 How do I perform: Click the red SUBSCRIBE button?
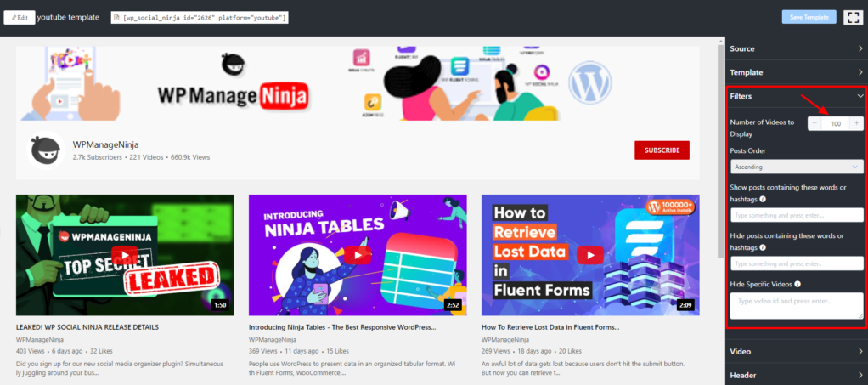coord(662,150)
